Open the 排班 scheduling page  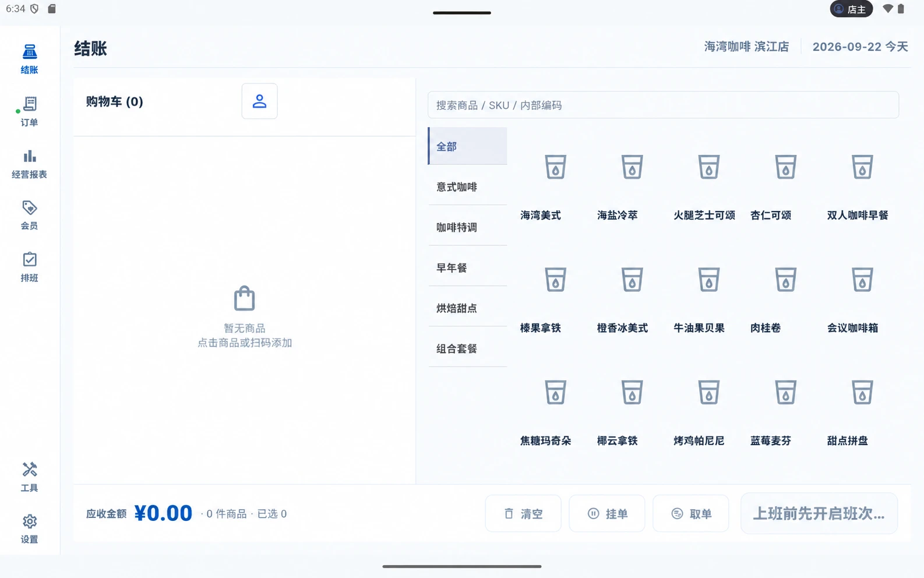click(x=29, y=267)
